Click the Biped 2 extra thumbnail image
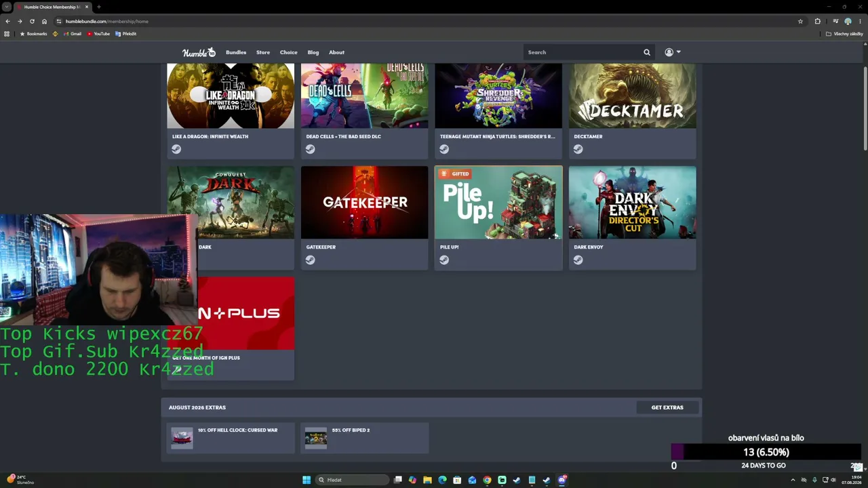Screen dimensions: 868x488 316,438
